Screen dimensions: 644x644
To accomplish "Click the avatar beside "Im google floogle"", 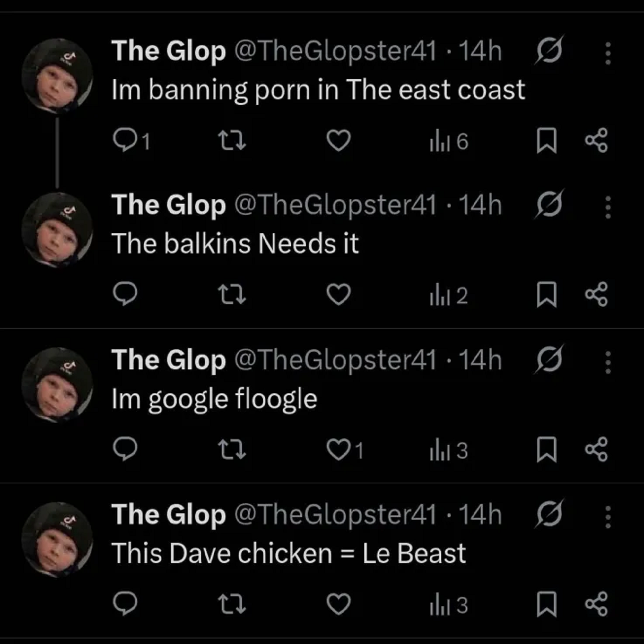I will (x=57, y=384).
